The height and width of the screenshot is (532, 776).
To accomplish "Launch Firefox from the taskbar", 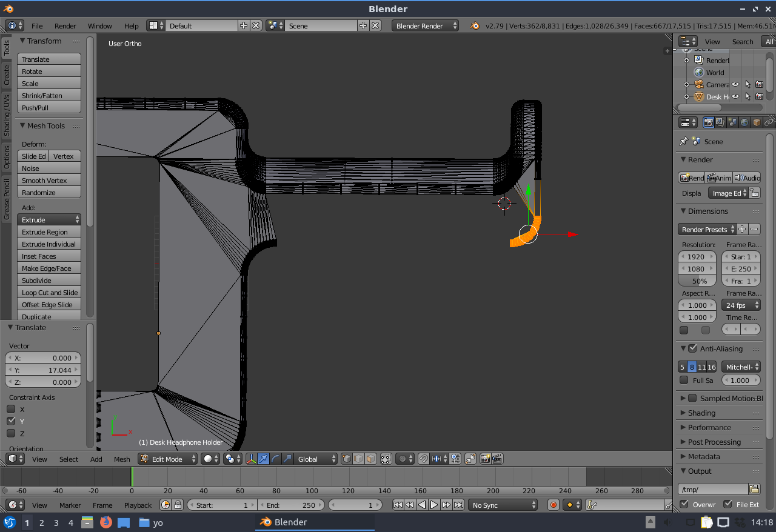I will [106, 522].
